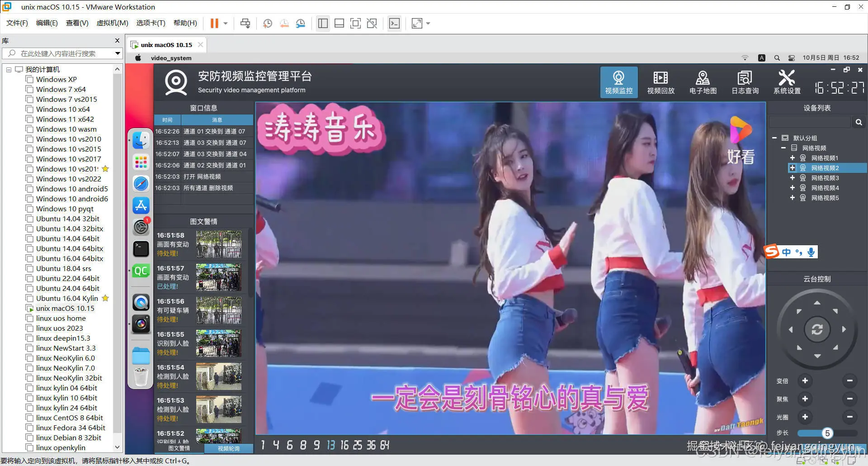Send Ctrl+Alt+Del to the virtual machine
Screen dimensions: 868x466
pyautogui.click(x=245, y=23)
